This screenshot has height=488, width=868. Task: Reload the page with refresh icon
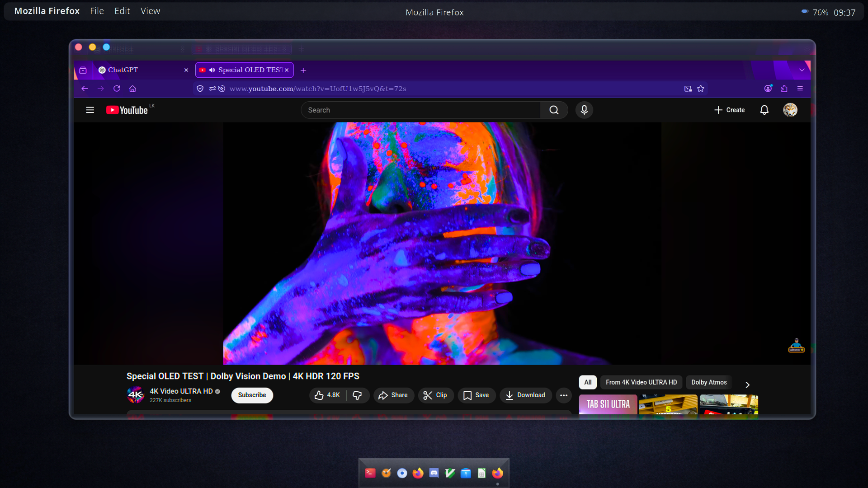coord(117,89)
